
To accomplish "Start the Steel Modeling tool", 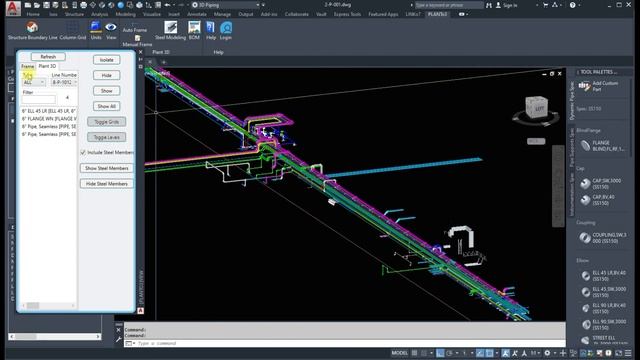I will pos(171,31).
